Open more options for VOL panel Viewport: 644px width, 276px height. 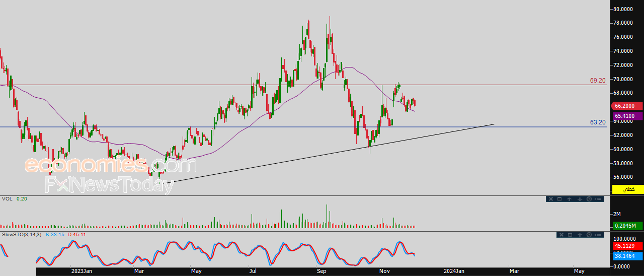pyautogui.click(x=598, y=199)
